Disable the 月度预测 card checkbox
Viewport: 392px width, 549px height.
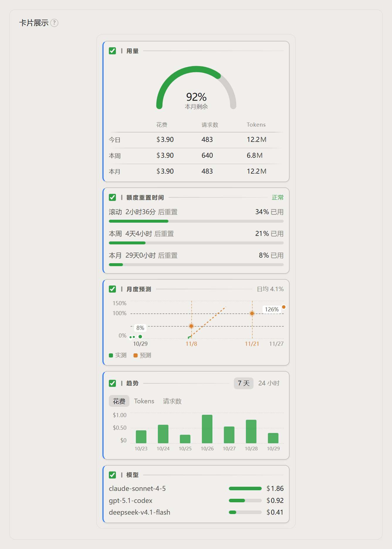[x=112, y=289]
